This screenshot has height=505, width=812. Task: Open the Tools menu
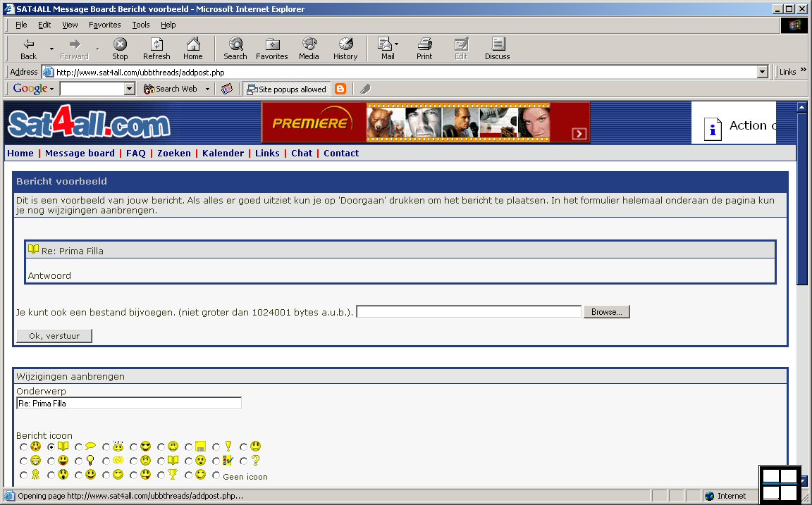(x=140, y=25)
